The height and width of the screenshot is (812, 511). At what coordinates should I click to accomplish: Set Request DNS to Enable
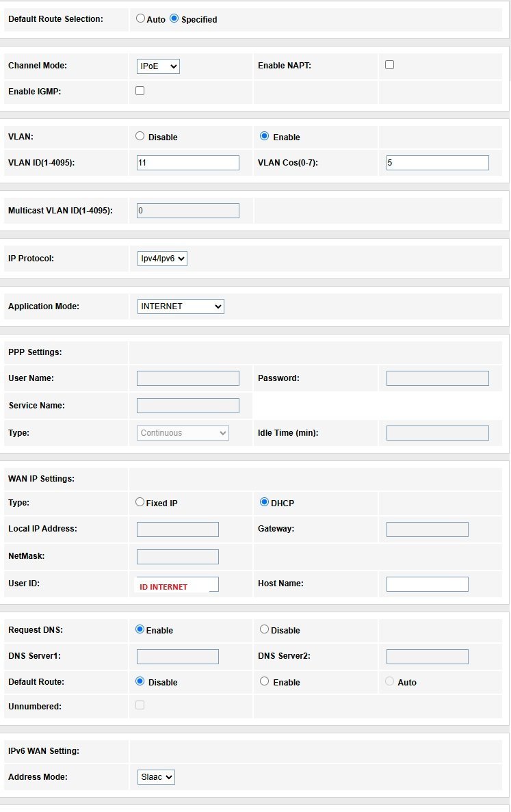point(140,629)
